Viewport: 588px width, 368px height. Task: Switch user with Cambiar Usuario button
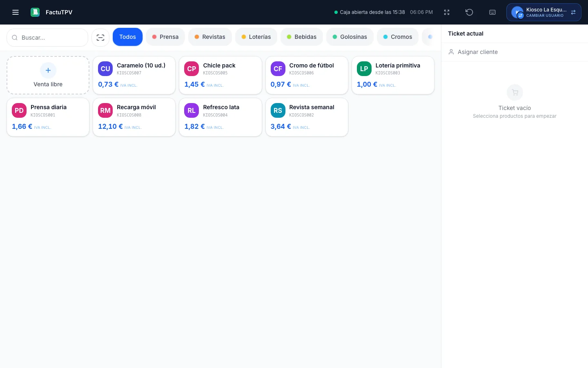tap(544, 12)
